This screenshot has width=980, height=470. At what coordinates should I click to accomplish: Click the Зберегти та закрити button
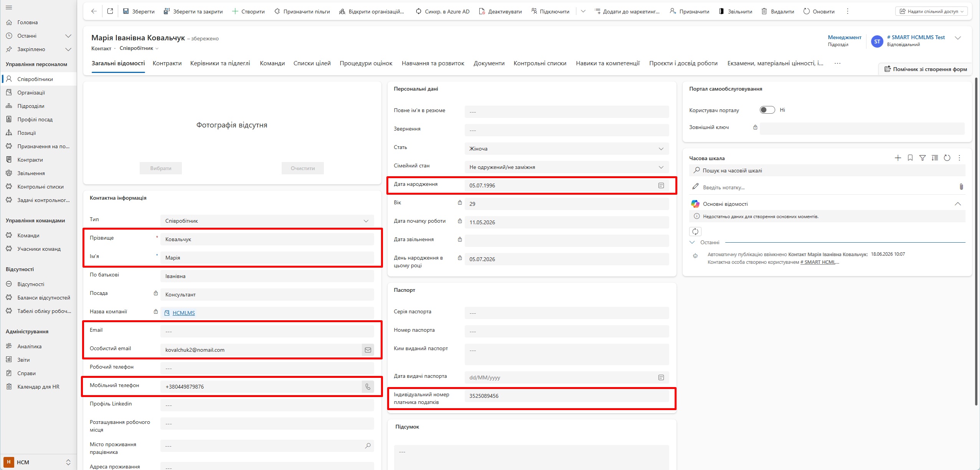[193, 12]
